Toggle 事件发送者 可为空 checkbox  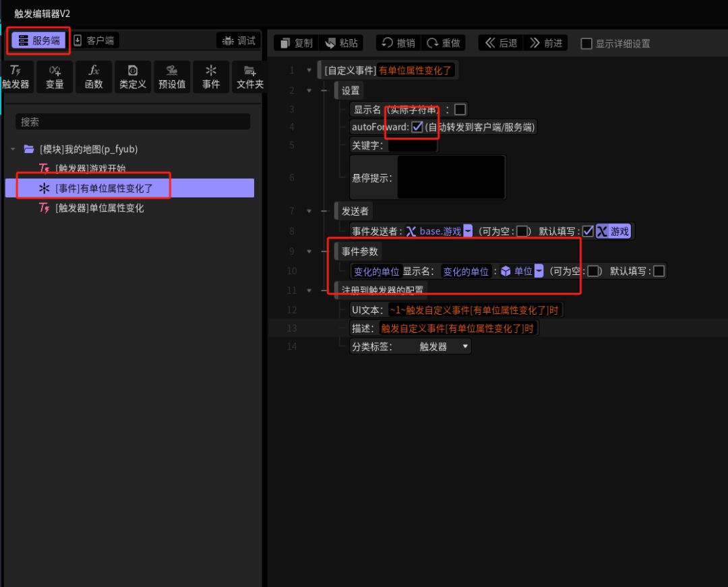pos(522,231)
